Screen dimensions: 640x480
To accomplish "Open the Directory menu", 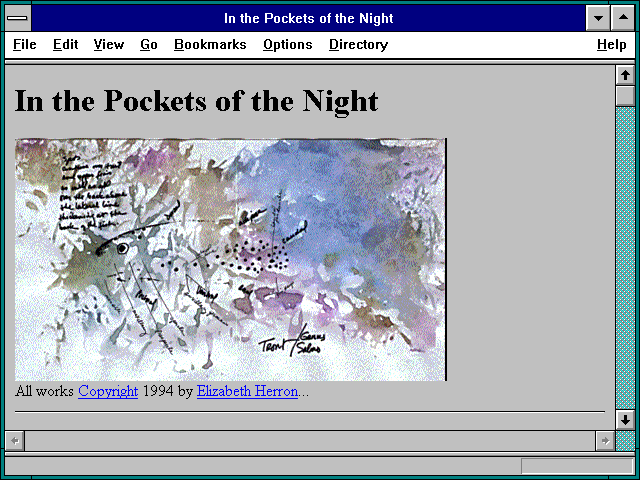I will click(358, 44).
